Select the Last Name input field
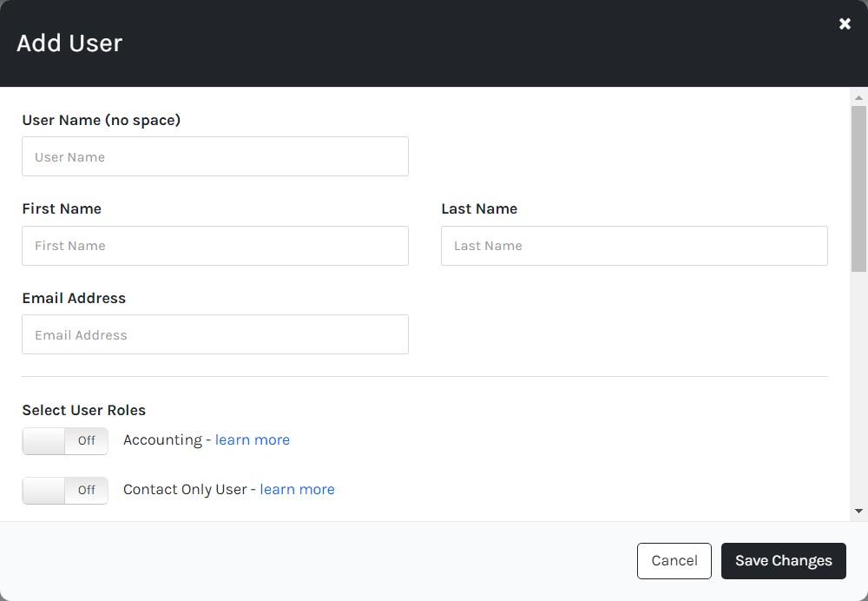 click(x=635, y=246)
